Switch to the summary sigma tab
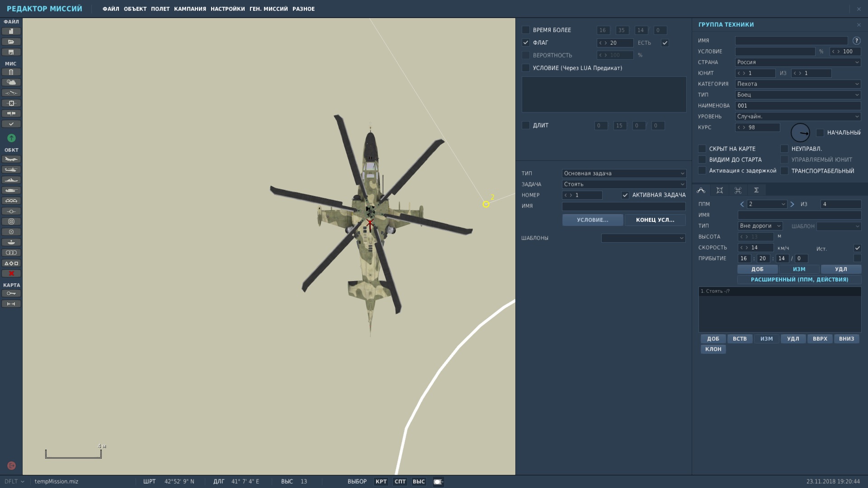 [x=756, y=190]
